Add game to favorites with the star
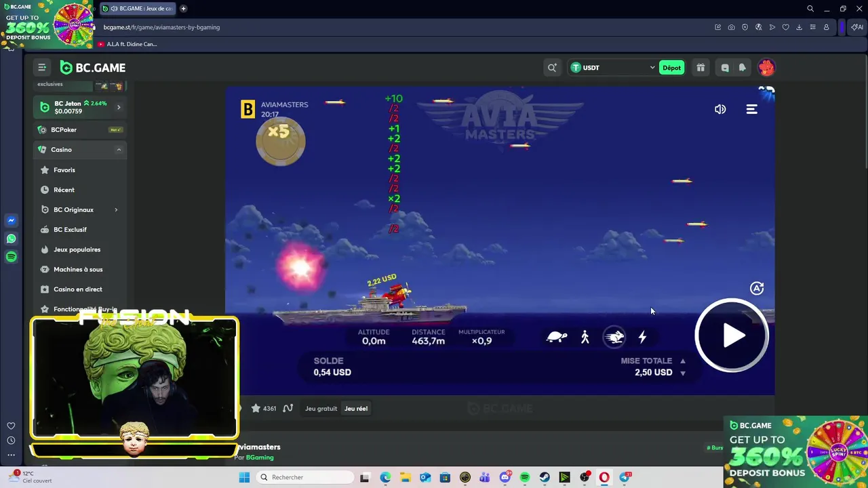Viewport: 868px width, 488px height. [256, 408]
